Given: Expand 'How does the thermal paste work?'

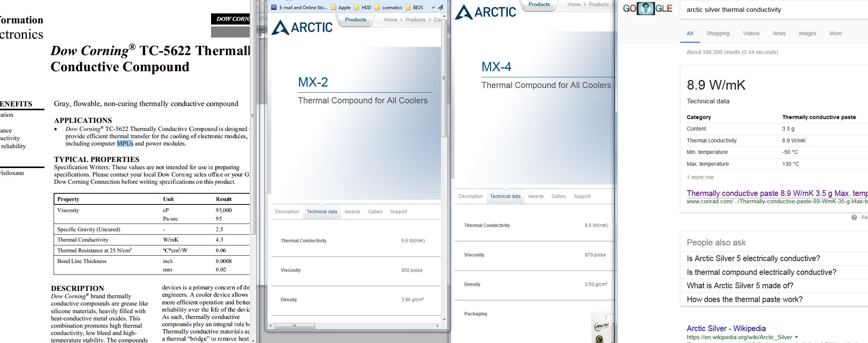Looking at the screenshot, I should [774, 299].
